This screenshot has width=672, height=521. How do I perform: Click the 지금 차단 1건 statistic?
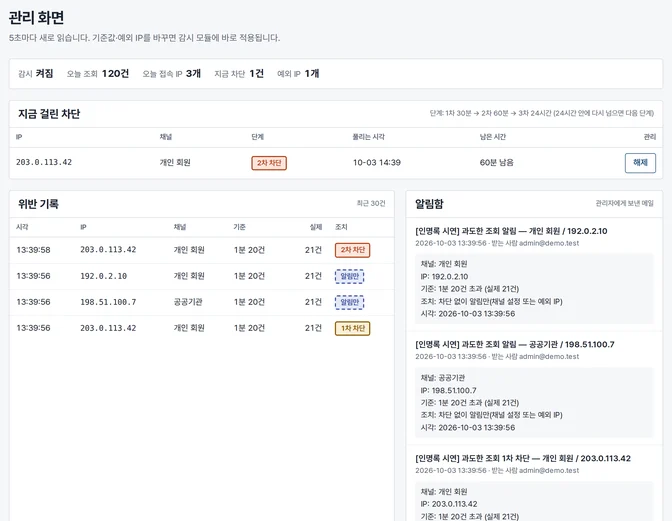click(x=239, y=74)
